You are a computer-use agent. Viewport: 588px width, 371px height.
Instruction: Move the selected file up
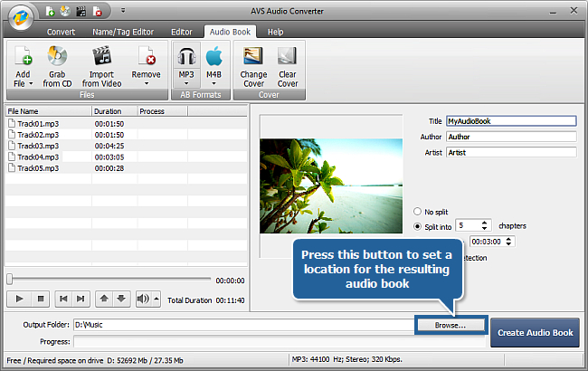coord(104,299)
